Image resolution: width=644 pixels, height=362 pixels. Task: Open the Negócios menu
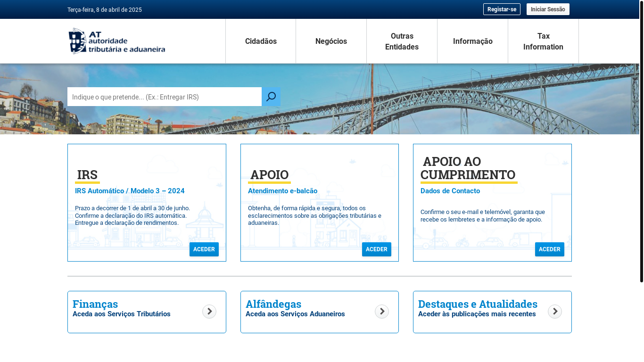point(331,41)
